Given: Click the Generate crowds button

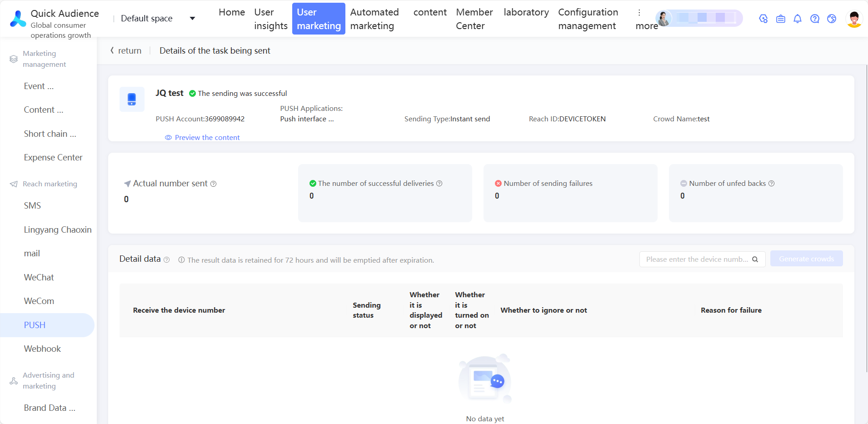Looking at the screenshot, I should (x=806, y=259).
